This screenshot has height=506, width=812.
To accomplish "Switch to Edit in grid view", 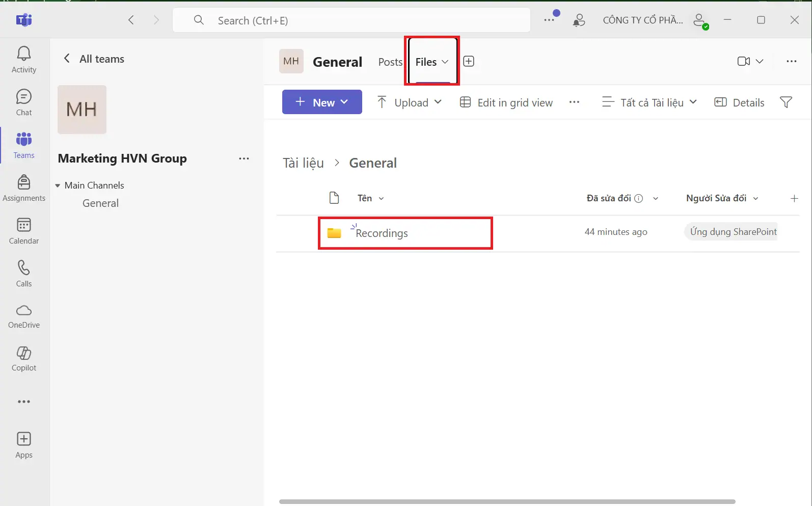I will point(506,102).
